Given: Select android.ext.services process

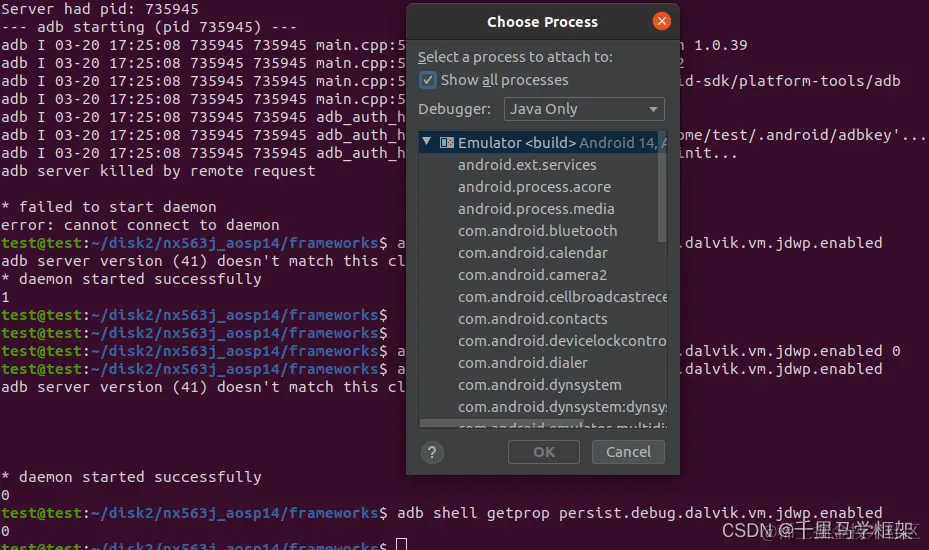Looking at the screenshot, I should (527, 165).
